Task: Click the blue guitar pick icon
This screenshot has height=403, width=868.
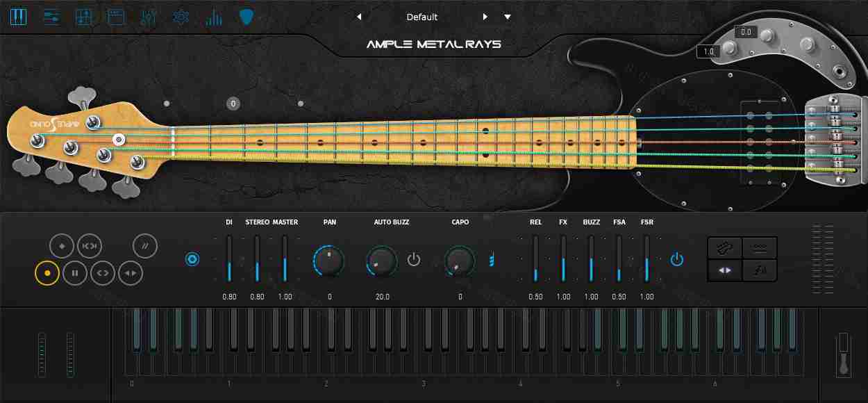Action: click(246, 17)
